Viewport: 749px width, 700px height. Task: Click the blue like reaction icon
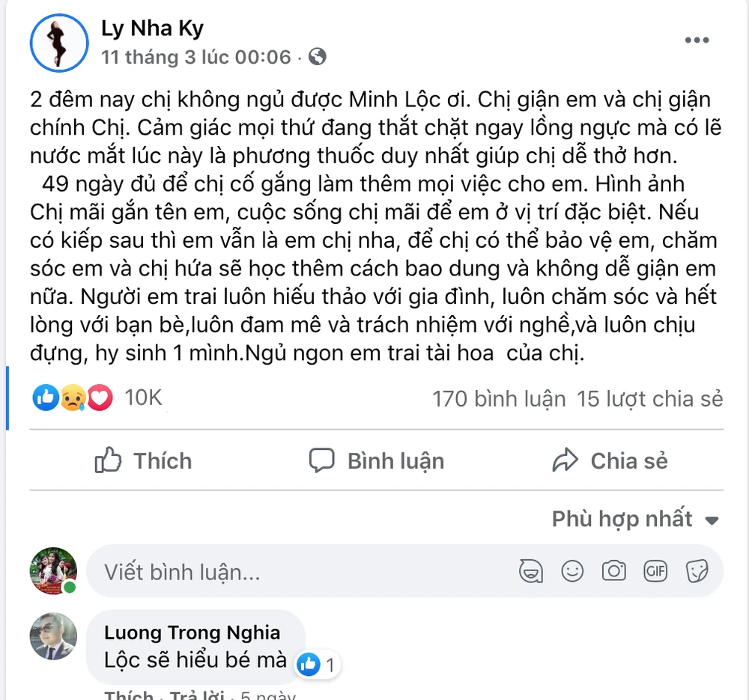click(46, 398)
